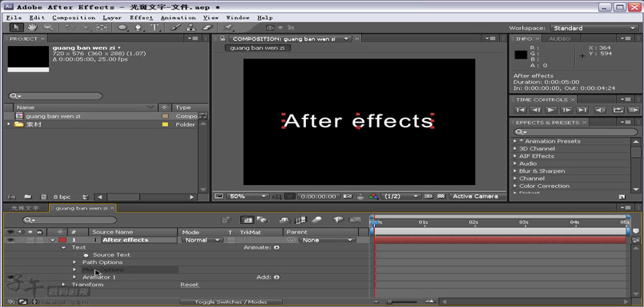The height and width of the screenshot is (307, 644).
Task: Open 8 bpc color depth setting
Action: pos(61,196)
